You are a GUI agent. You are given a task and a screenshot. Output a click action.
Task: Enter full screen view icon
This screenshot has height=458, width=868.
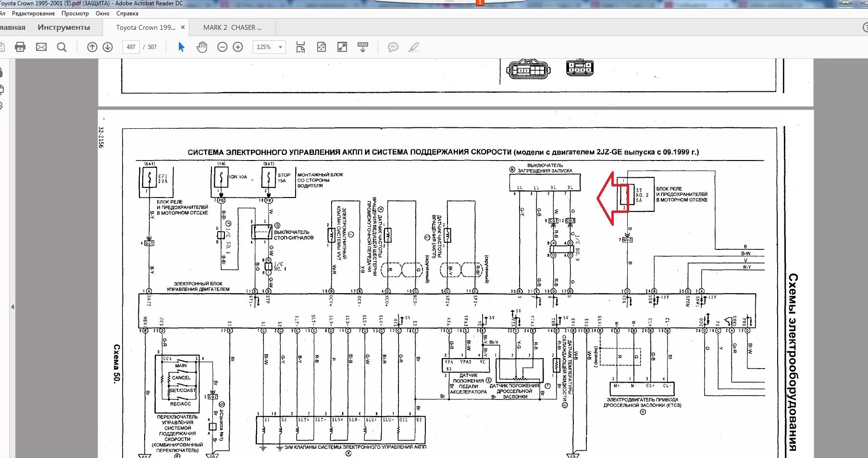point(342,47)
